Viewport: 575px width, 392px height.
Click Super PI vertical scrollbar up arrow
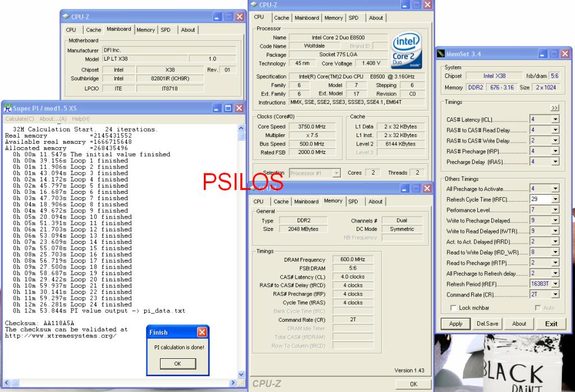[x=241, y=128]
